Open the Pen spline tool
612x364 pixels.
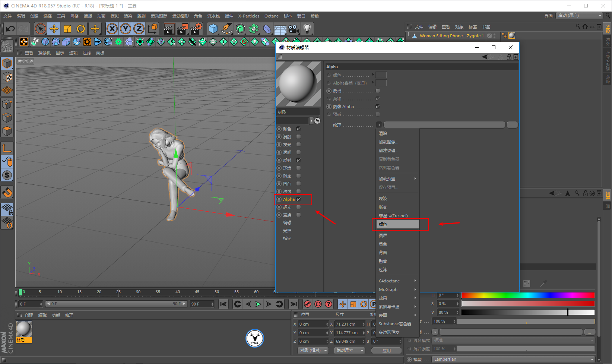(x=226, y=29)
